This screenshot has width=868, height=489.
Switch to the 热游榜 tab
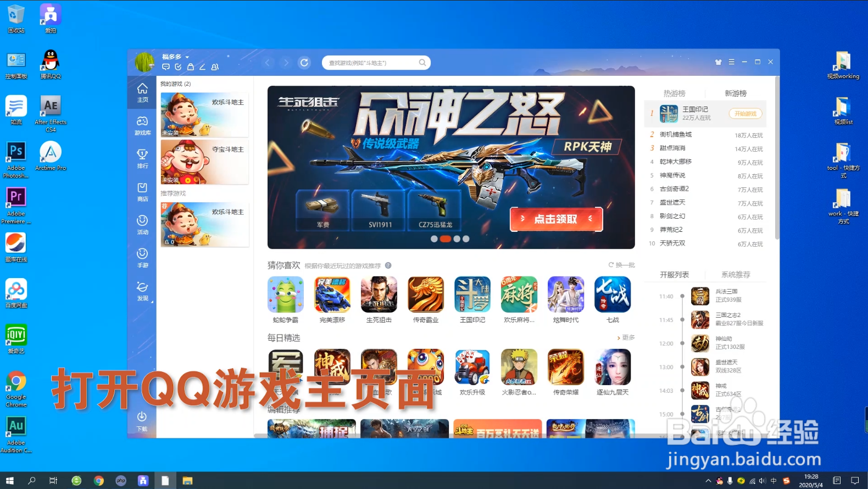674,93
